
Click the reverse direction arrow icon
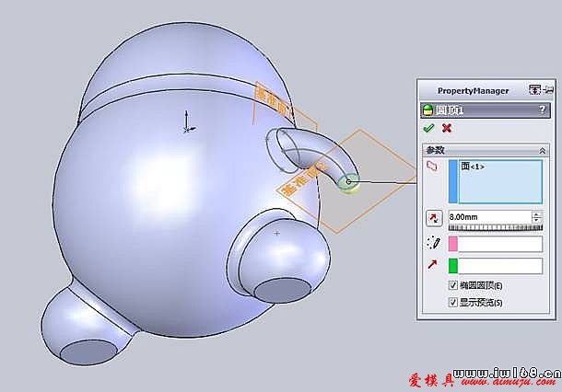[x=433, y=218]
